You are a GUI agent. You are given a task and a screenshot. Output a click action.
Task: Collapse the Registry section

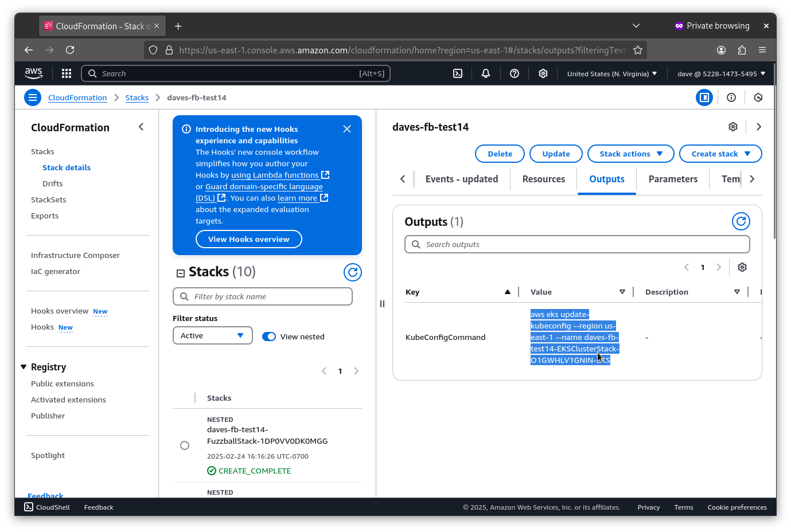pyautogui.click(x=24, y=367)
